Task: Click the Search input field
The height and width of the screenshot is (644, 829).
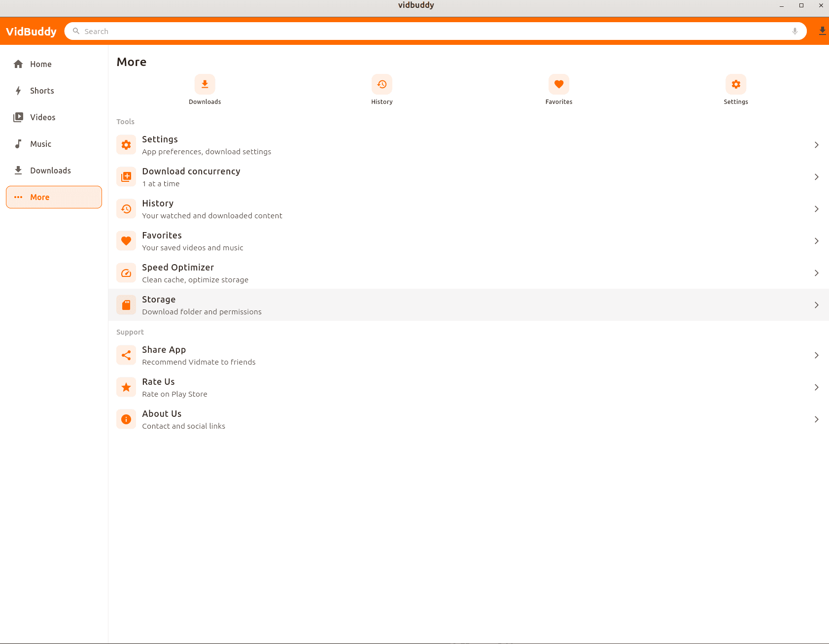Action: coord(436,31)
